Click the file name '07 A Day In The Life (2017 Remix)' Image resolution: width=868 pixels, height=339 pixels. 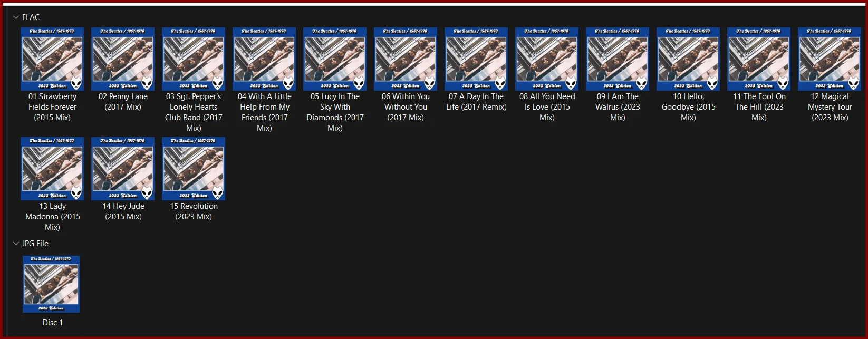(x=476, y=102)
